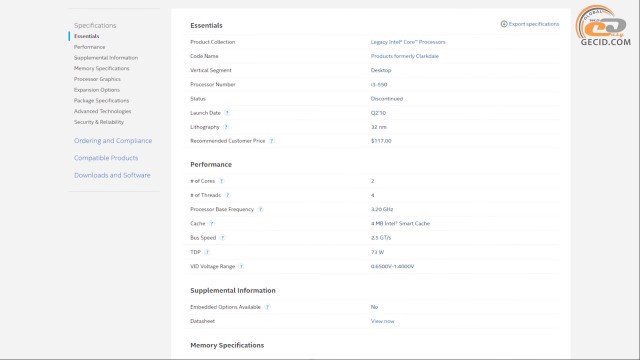
Task: Click the Specifications sidebar heading
Action: tap(95, 25)
